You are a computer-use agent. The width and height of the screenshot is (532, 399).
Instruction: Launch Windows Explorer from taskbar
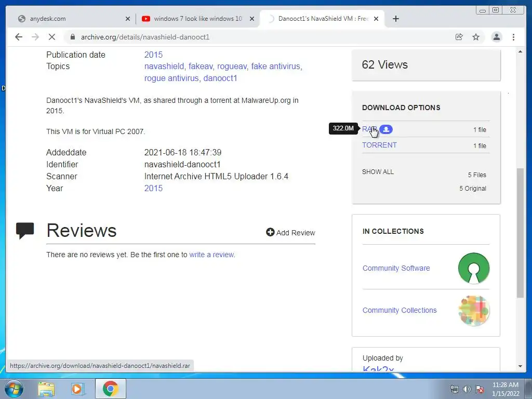click(x=46, y=389)
